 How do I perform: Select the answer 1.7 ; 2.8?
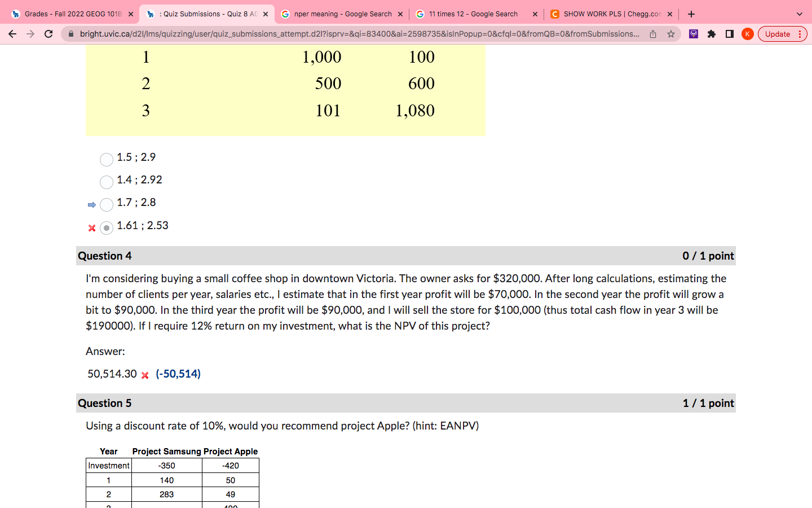(107, 204)
